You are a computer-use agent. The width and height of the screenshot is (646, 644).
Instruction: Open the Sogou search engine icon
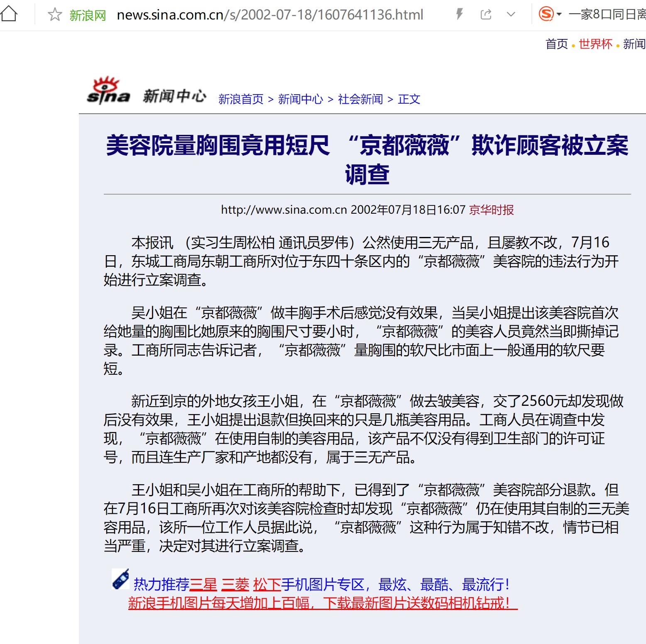pos(546,14)
